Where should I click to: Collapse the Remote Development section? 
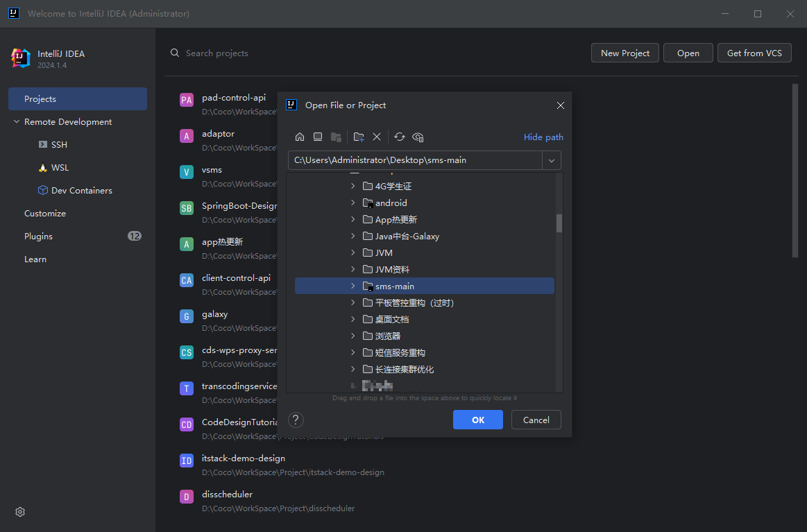(17, 121)
